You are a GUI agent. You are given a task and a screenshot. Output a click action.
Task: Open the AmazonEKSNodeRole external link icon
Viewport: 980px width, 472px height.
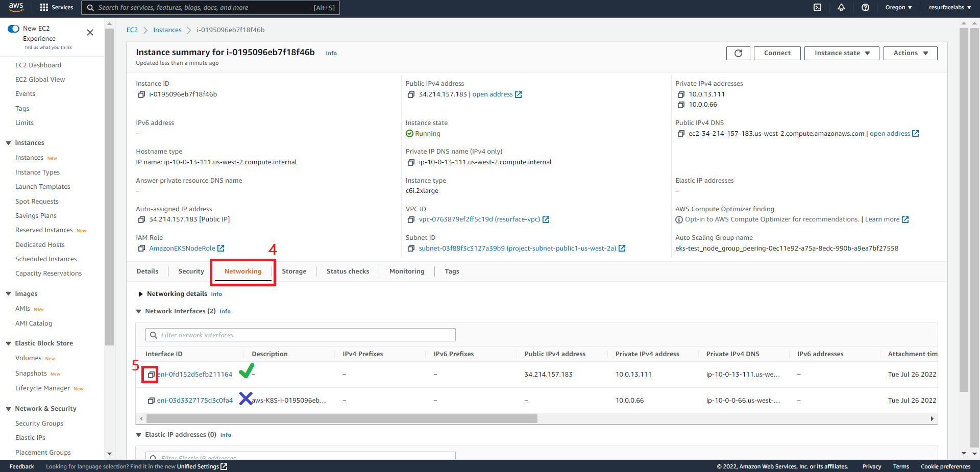click(x=221, y=249)
